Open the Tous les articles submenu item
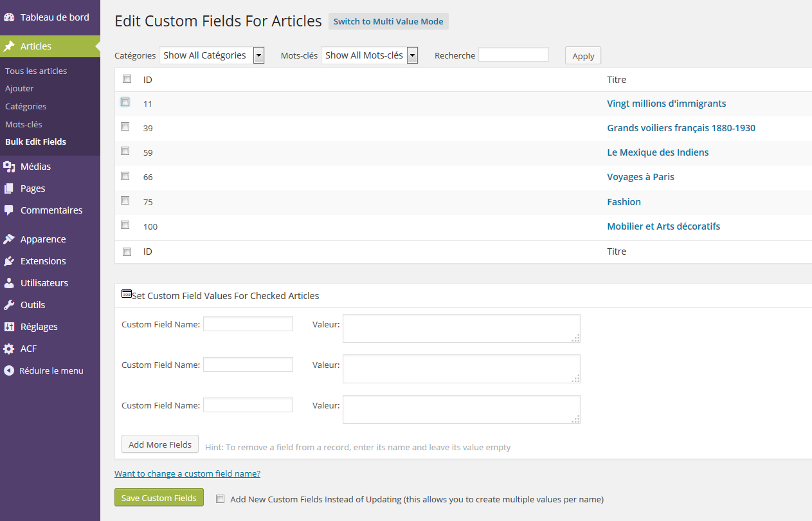The width and height of the screenshot is (812, 521). tap(36, 71)
